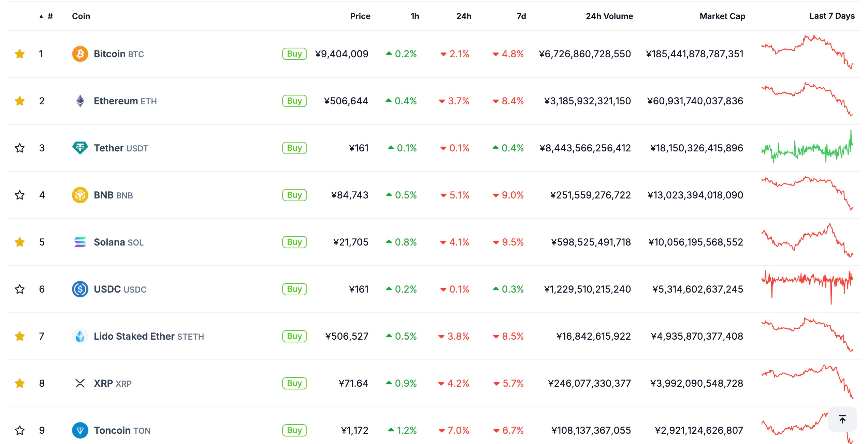Click Bitcoin price ¥9,404,009
Image resolution: width=868 pixels, height=444 pixels.
tap(342, 54)
